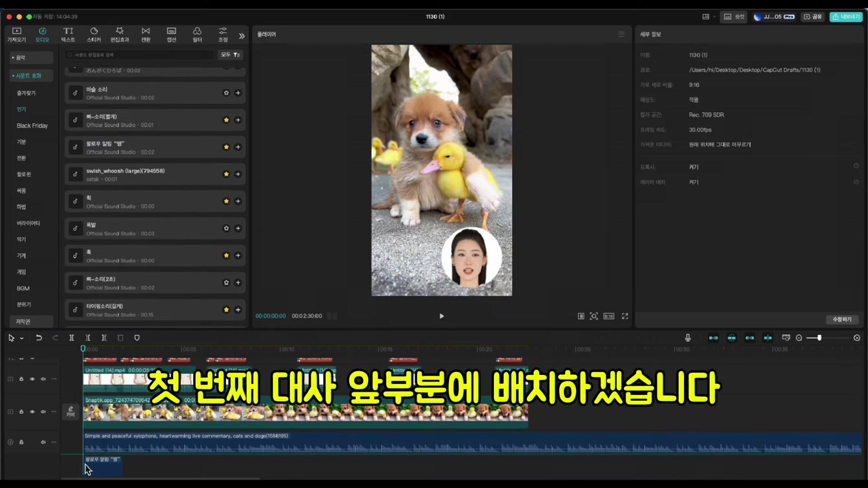
Task: Click the sound effect search field
Action: pos(139,55)
